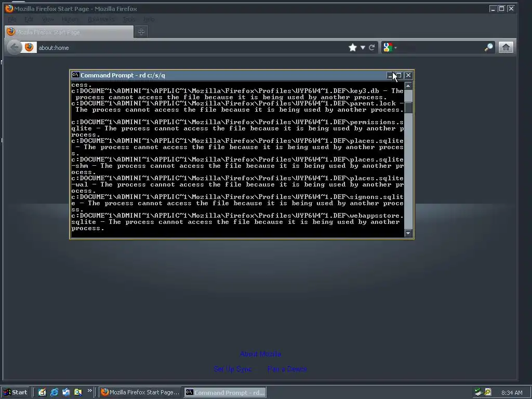The height and width of the screenshot is (399, 532).
Task: Click the Command Prompt scroll down arrow
Action: (x=408, y=233)
